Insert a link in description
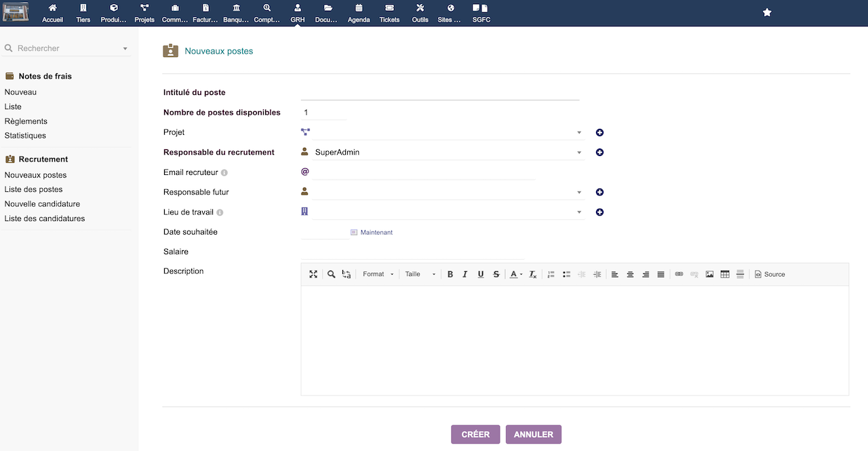Viewport: 868px width, 451px height. 679,274
